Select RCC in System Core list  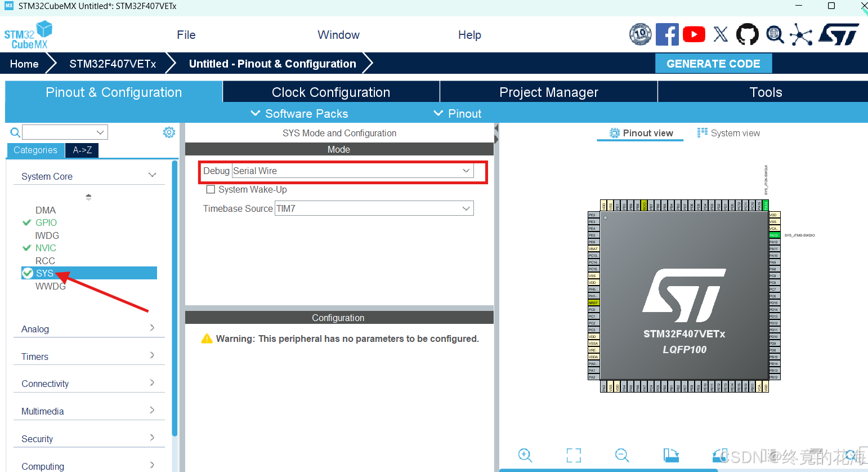(45, 261)
